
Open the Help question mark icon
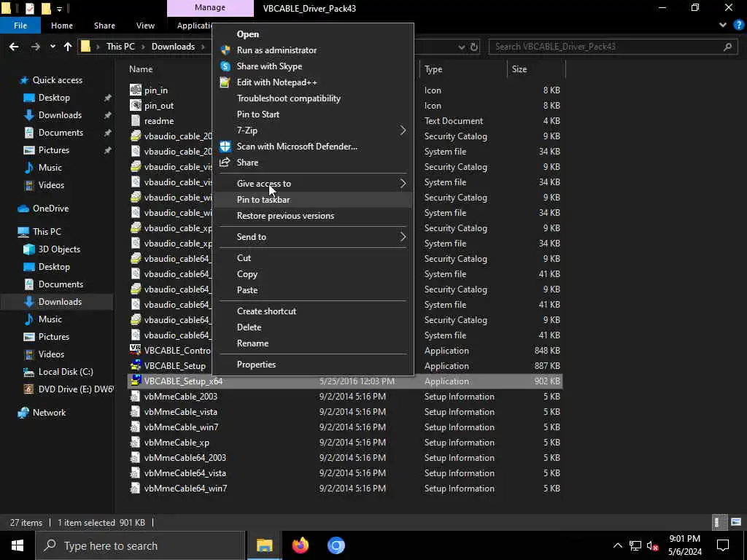click(x=738, y=26)
